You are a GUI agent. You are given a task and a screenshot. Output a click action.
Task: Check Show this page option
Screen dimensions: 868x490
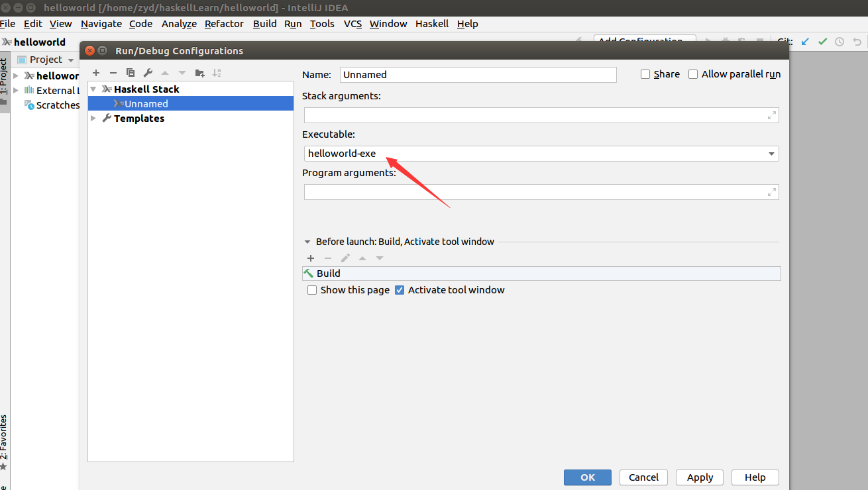[x=312, y=290]
